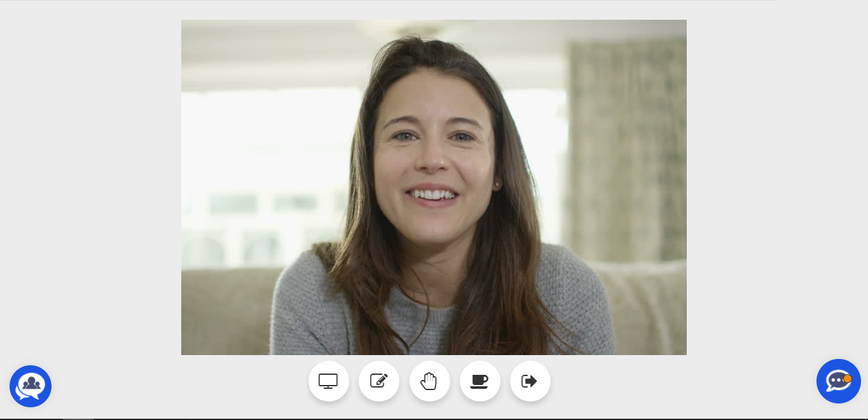Select the hand button in center toolbar

tap(430, 381)
